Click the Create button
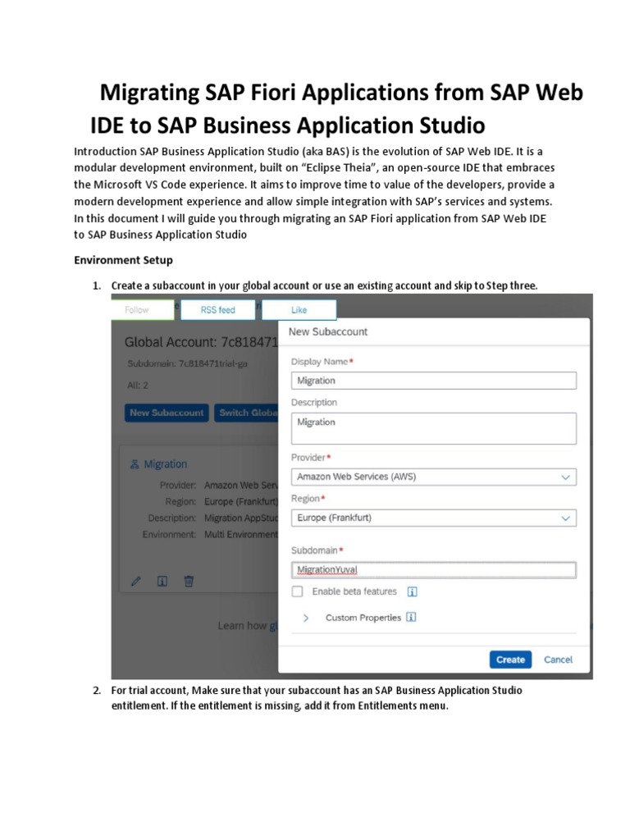This screenshot has width=630, height=840. (510, 660)
